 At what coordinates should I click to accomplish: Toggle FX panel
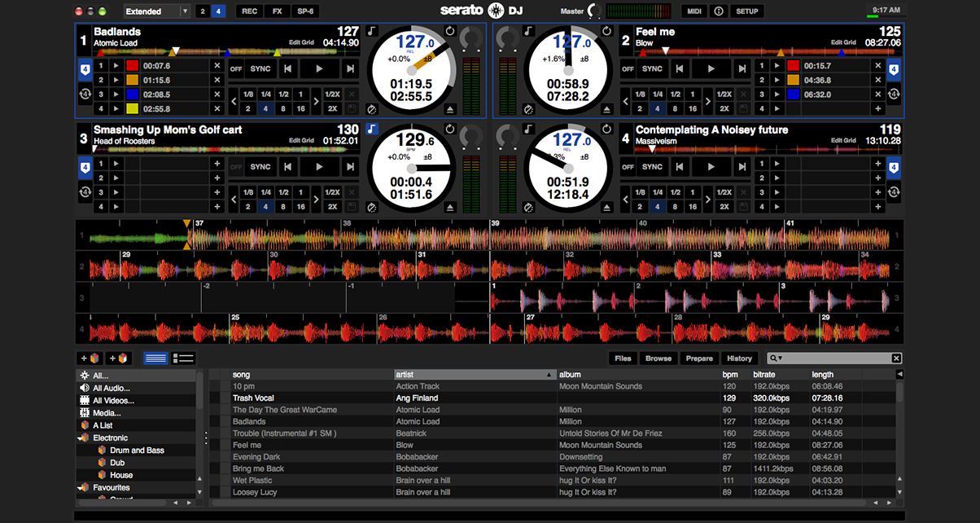278,11
